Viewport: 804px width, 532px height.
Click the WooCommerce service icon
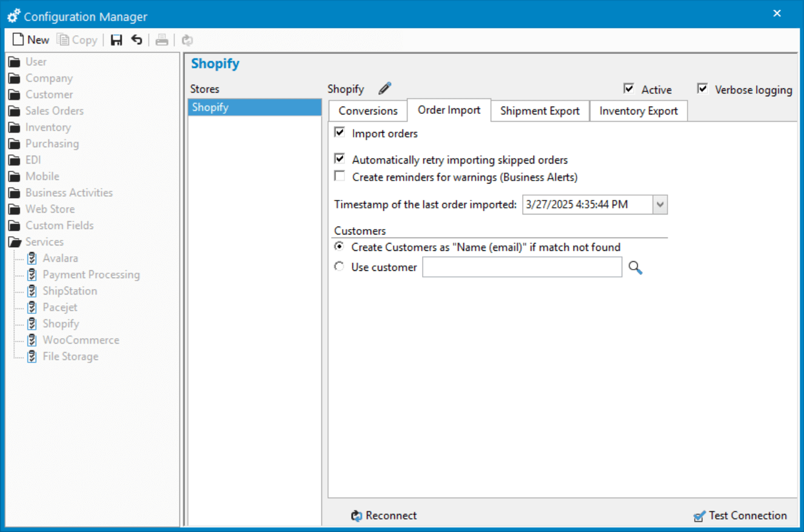(32, 340)
